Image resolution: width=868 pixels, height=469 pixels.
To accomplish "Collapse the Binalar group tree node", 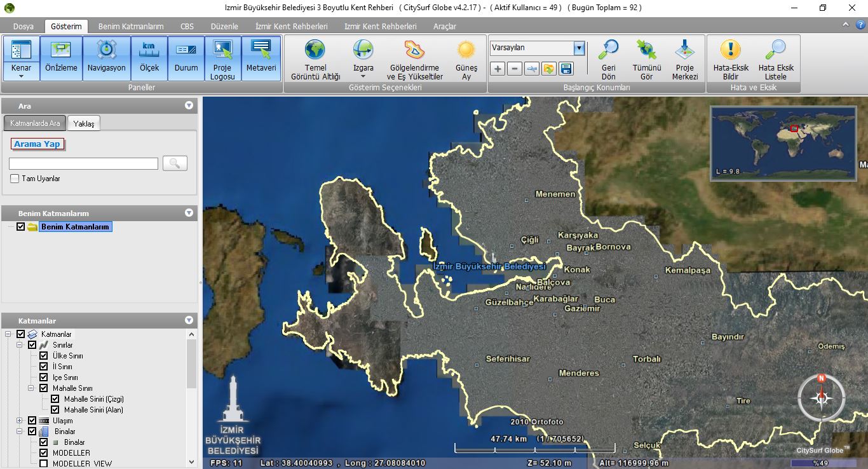I will pyautogui.click(x=20, y=432).
